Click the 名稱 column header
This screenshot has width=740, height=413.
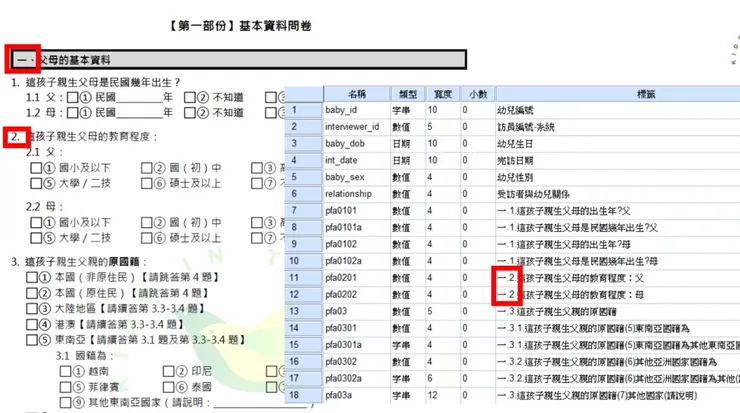point(357,94)
